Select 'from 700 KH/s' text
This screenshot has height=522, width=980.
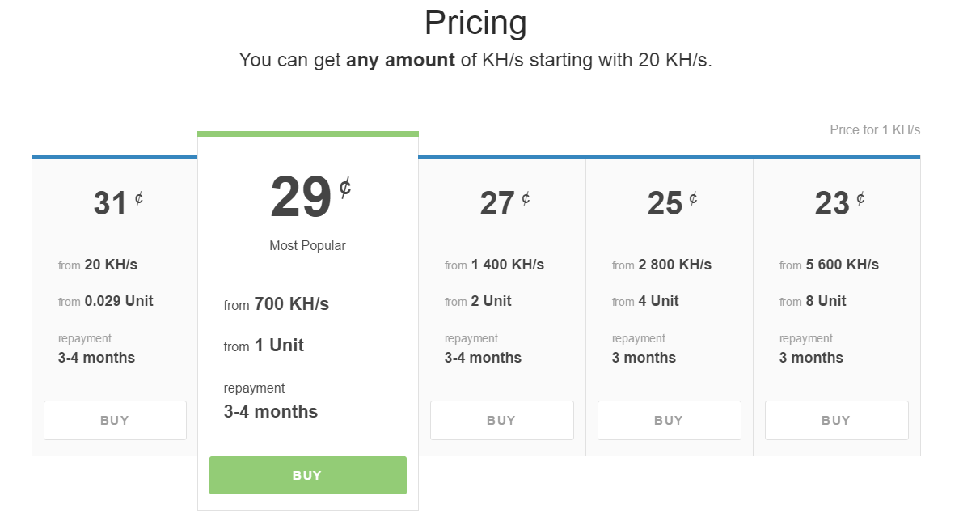[277, 304]
